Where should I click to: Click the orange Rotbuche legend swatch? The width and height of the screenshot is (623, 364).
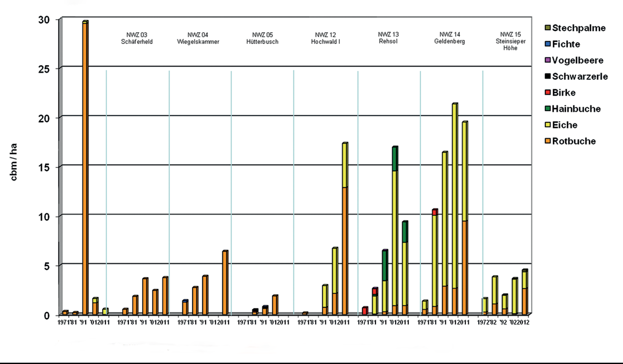[x=547, y=142]
